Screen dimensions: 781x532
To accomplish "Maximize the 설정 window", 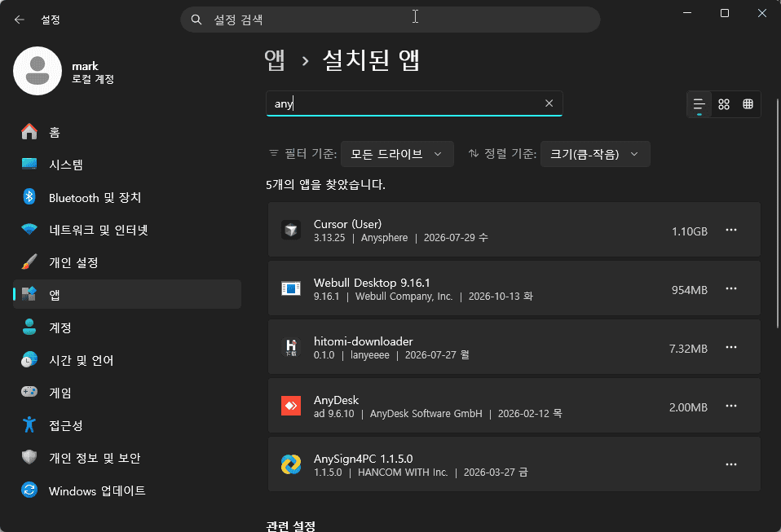I will click(725, 13).
